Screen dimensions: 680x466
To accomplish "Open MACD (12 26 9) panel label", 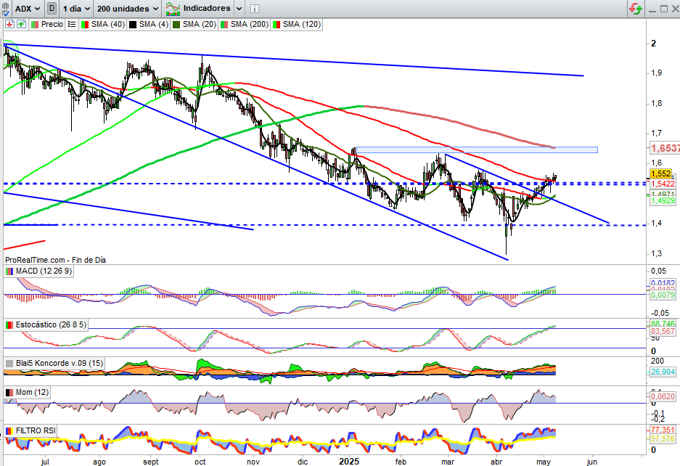I will [x=43, y=271].
